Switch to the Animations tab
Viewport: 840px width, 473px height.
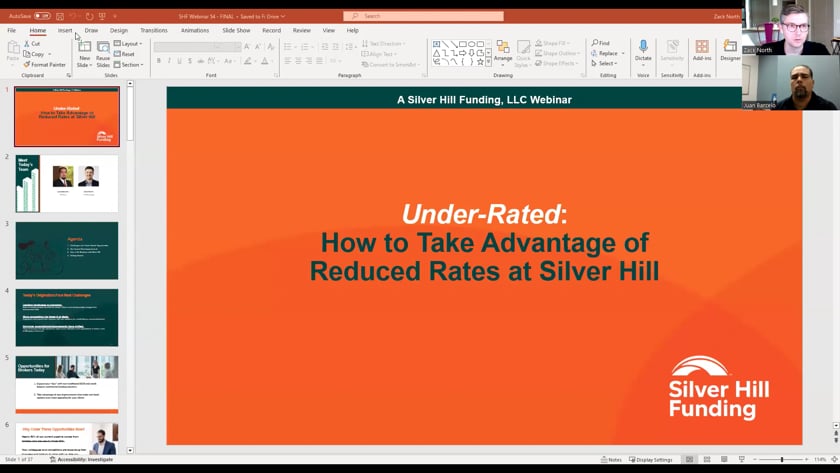[x=195, y=31]
